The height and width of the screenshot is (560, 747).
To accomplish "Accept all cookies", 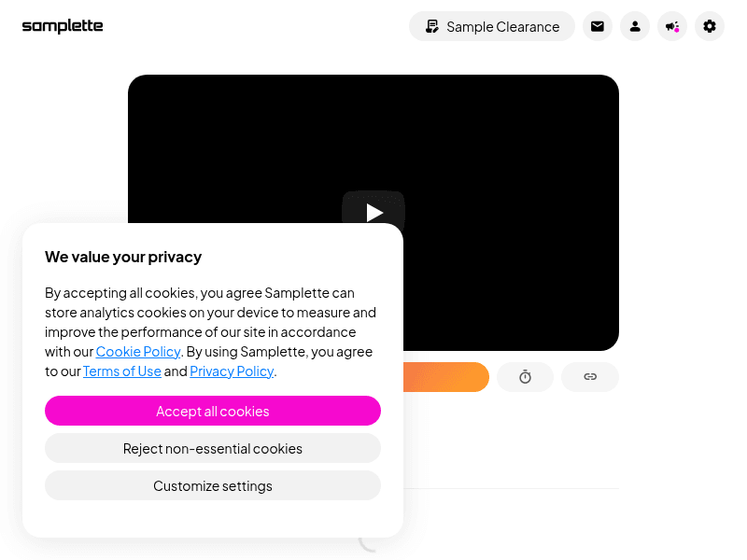I will [x=213, y=411].
